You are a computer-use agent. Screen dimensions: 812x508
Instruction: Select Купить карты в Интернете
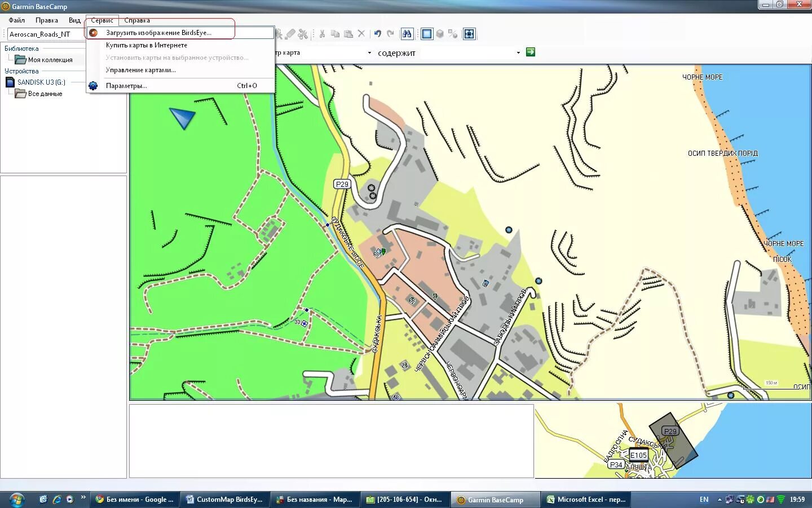[180, 45]
